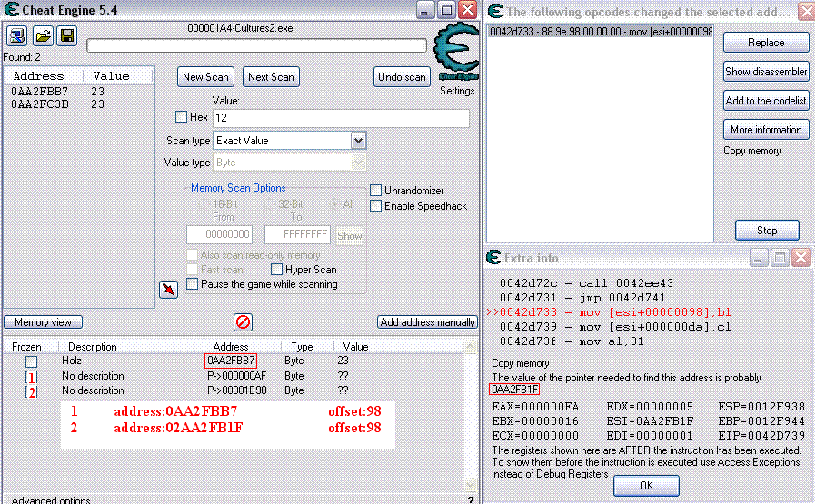The height and width of the screenshot is (504, 816).
Task: Click More information button
Action: coord(766,130)
